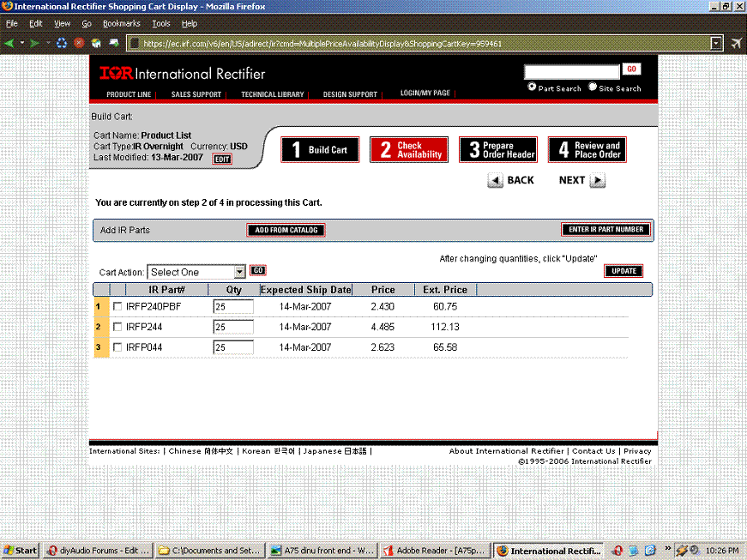This screenshot has height=560, width=747.
Task: Click the NEXT right-arrow icon
Action: pos(598,180)
